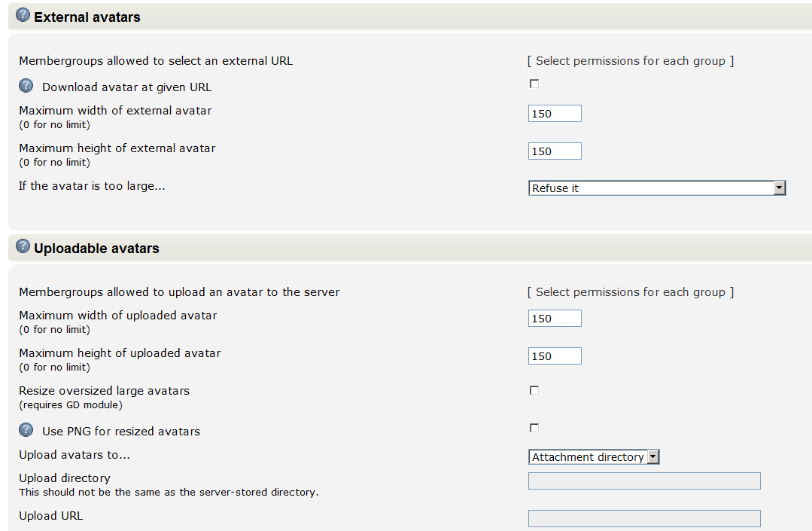Viewport: 812px width, 531px height.
Task: Open the Attachment directory dropdown
Action: coord(594,457)
